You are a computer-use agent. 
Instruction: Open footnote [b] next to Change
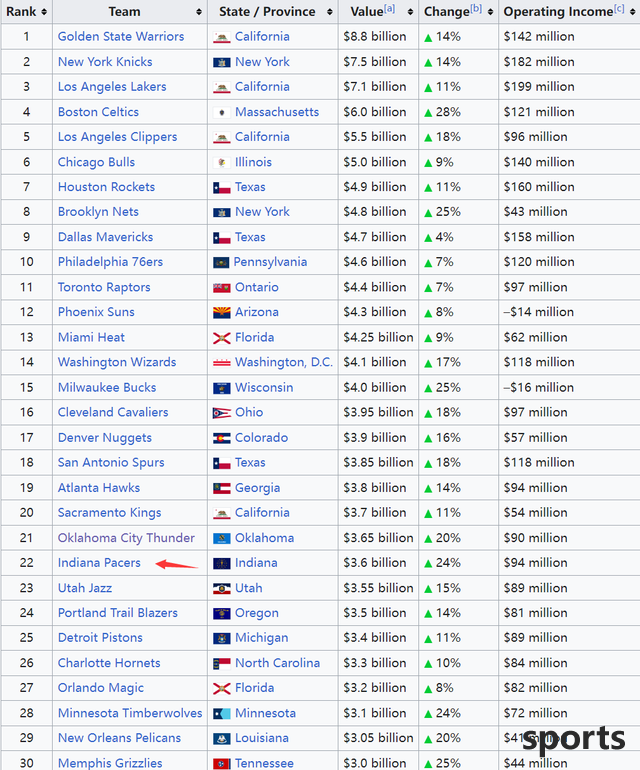pyautogui.click(x=476, y=9)
